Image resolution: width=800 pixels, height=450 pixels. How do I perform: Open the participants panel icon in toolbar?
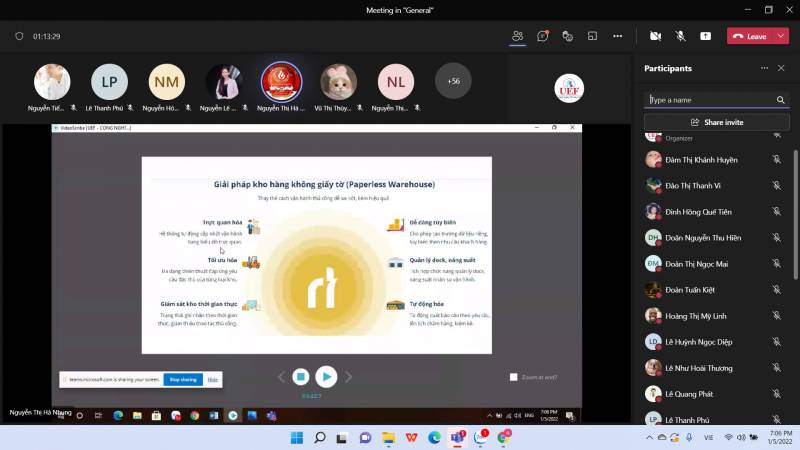pos(517,36)
